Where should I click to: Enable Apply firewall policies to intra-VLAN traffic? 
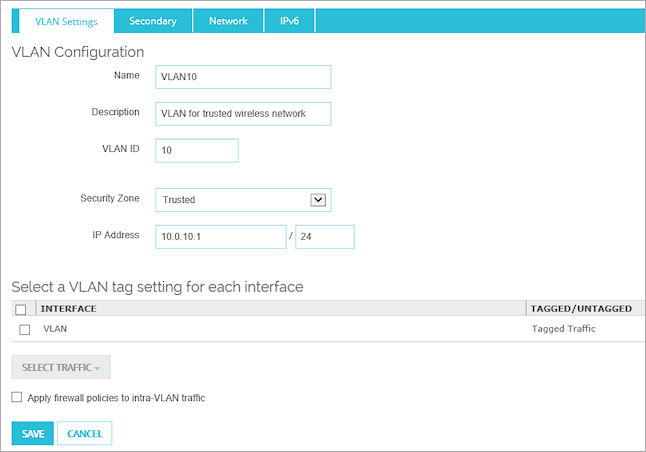coord(16,397)
